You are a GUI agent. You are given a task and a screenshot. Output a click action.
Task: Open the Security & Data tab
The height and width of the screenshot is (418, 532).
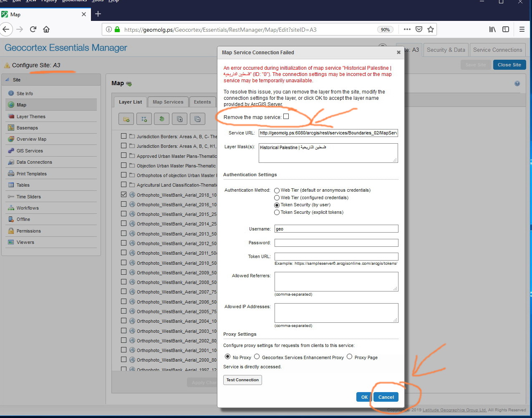tap(446, 50)
